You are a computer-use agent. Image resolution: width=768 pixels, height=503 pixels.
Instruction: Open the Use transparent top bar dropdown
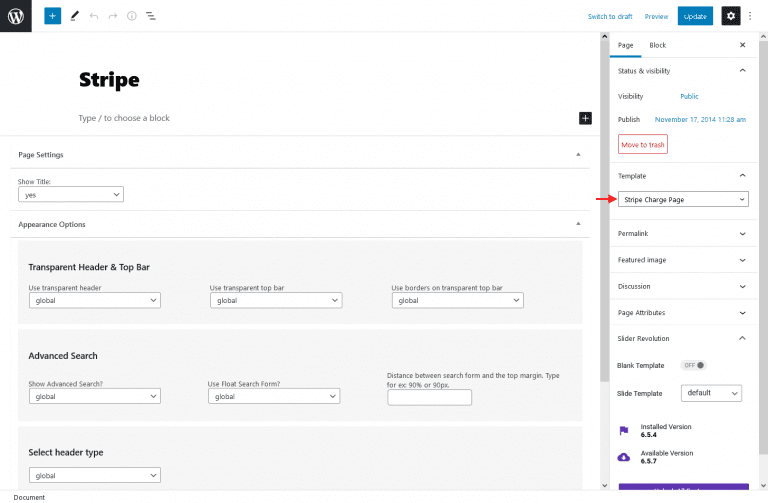pos(276,300)
